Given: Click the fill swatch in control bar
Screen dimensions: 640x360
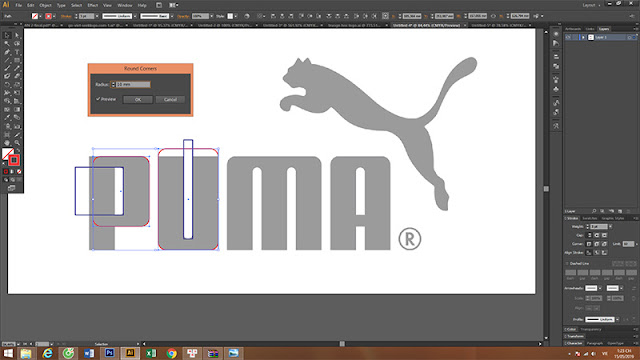Looking at the screenshot, I should (35, 16).
